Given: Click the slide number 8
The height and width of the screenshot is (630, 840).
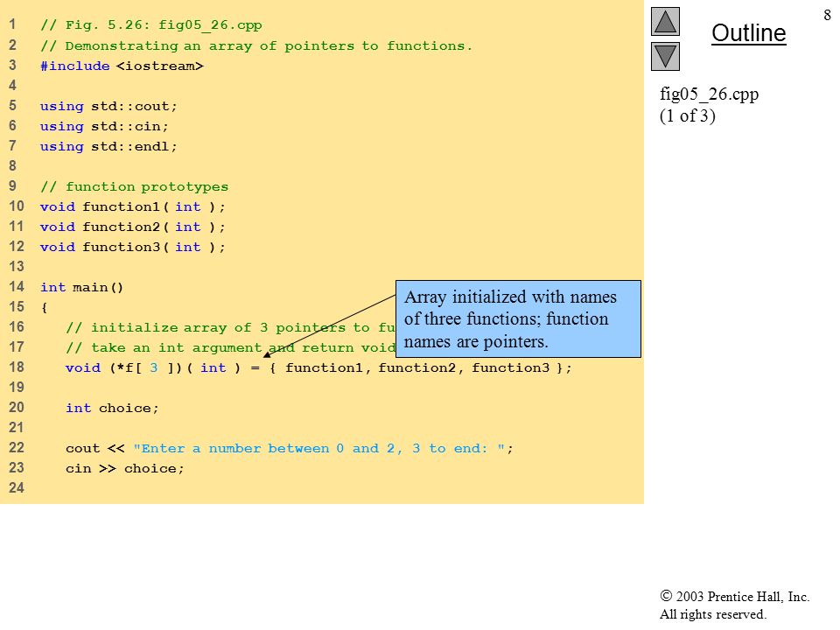Looking at the screenshot, I should 827,15.
